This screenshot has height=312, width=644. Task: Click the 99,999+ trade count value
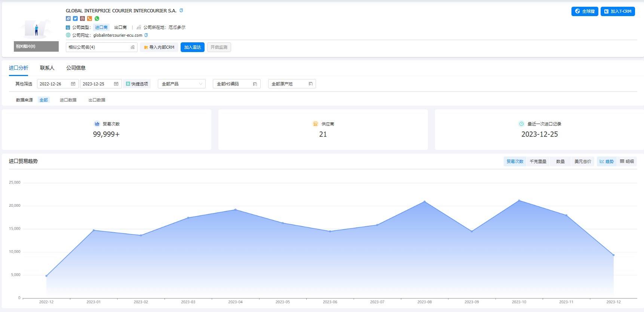pos(106,134)
